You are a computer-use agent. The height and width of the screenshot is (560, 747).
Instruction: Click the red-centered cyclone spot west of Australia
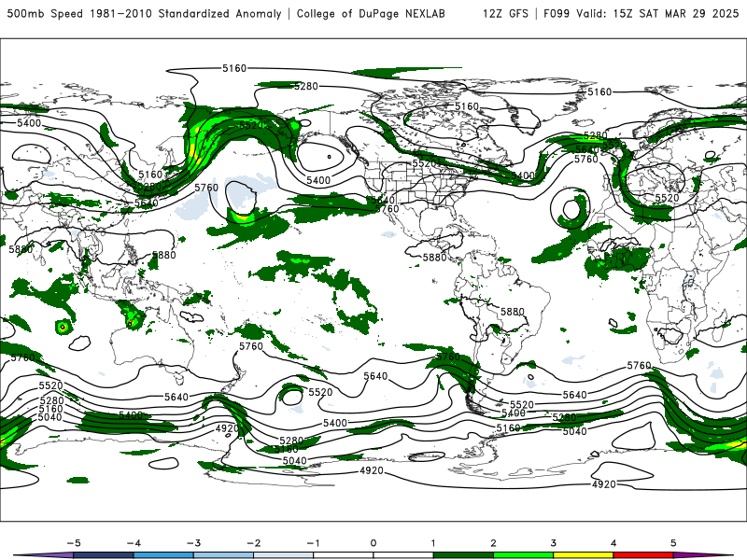[x=63, y=328]
